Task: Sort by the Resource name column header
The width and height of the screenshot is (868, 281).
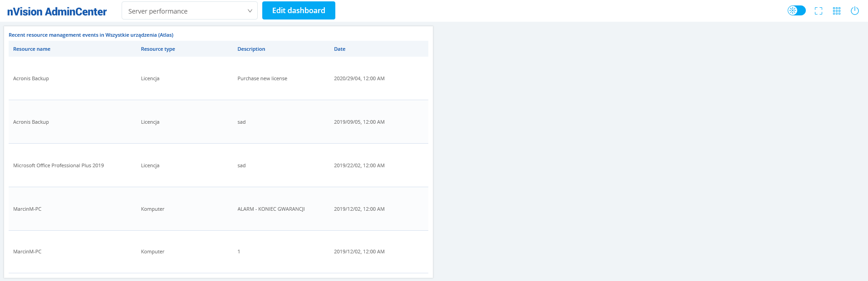Action: coord(32,49)
